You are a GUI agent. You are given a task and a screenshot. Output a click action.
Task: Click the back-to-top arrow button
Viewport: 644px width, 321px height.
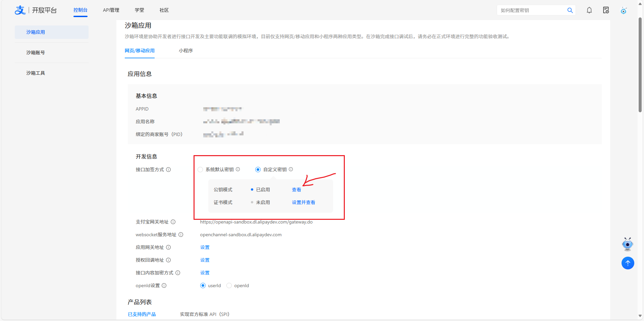(x=628, y=263)
